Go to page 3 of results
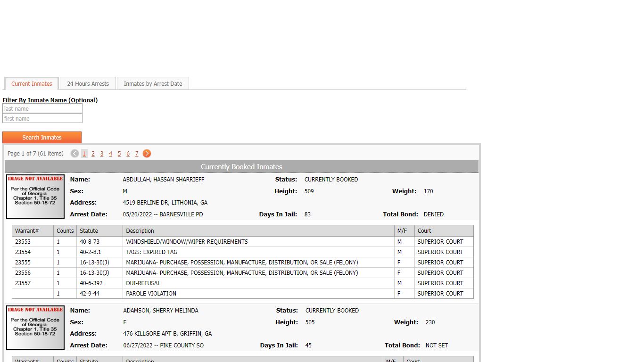 [x=102, y=154]
